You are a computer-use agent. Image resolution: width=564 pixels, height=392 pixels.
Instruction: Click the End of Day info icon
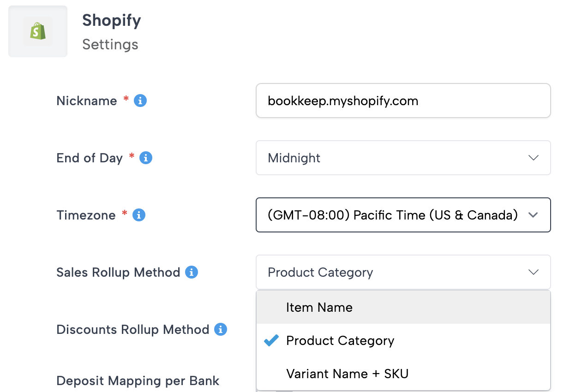pyautogui.click(x=146, y=158)
